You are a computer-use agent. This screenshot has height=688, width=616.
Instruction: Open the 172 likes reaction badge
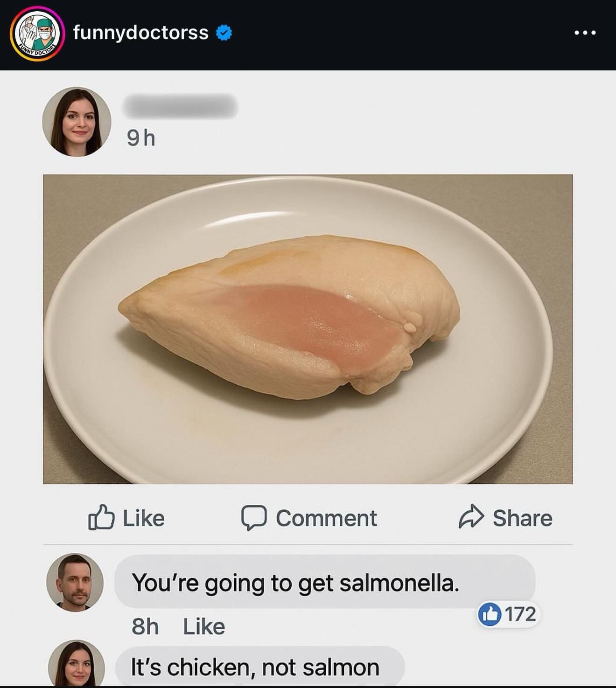click(508, 614)
